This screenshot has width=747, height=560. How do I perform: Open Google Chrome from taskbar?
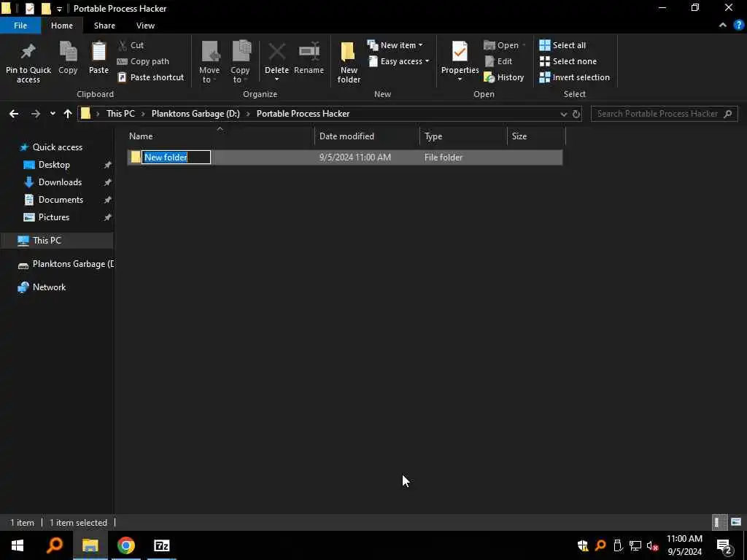pyautogui.click(x=125, y=545)
